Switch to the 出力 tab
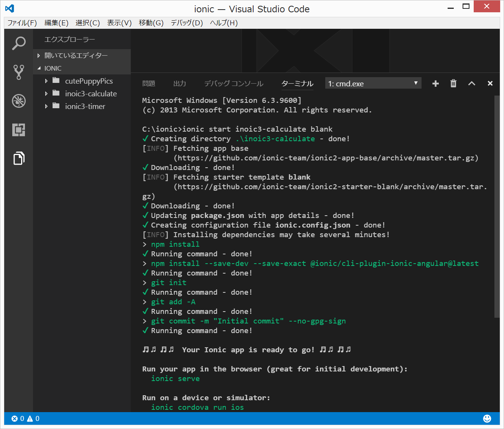The width and height of the screenshot is (504, 429). pos(180,84)
